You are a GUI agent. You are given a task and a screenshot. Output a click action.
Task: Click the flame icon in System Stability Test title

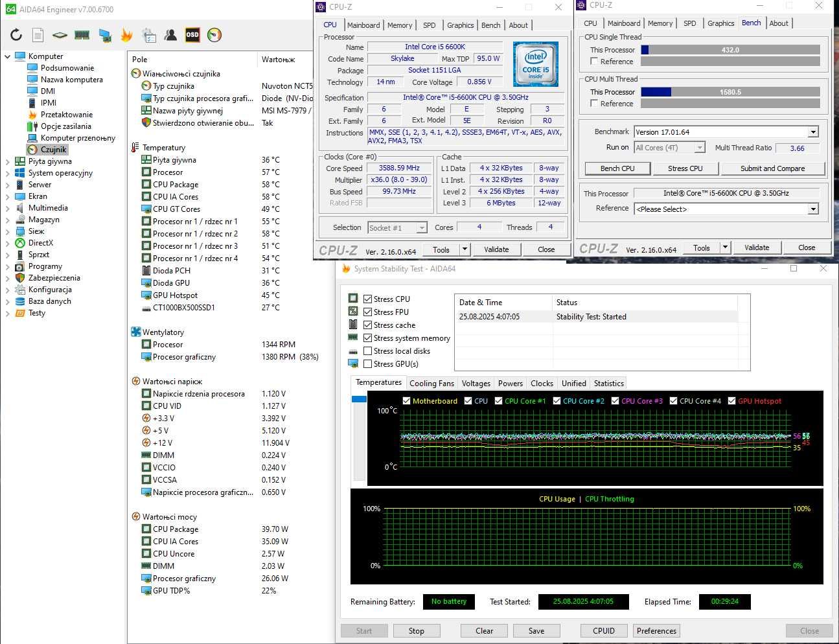(346, 268)
